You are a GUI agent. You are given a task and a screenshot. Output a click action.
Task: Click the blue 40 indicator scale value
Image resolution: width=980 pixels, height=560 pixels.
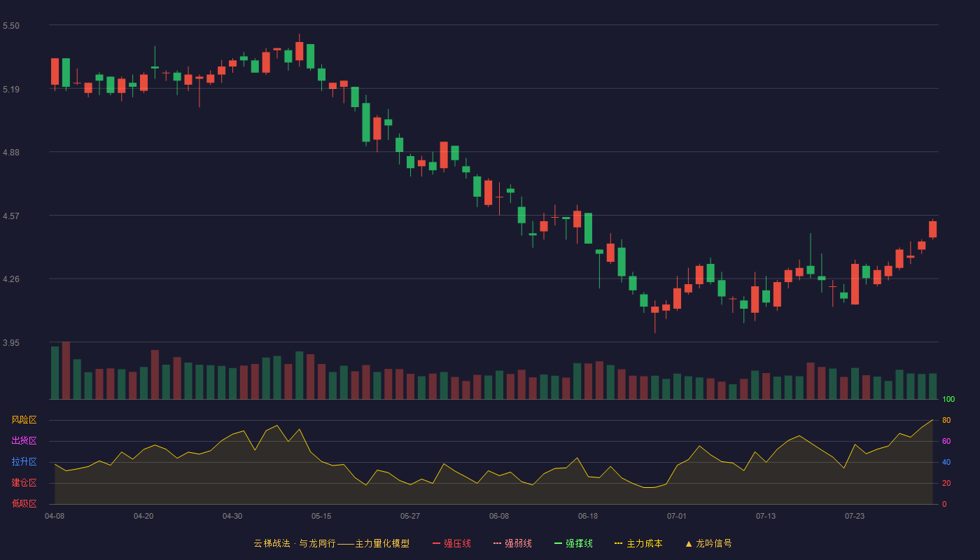[x=946, y=462]
